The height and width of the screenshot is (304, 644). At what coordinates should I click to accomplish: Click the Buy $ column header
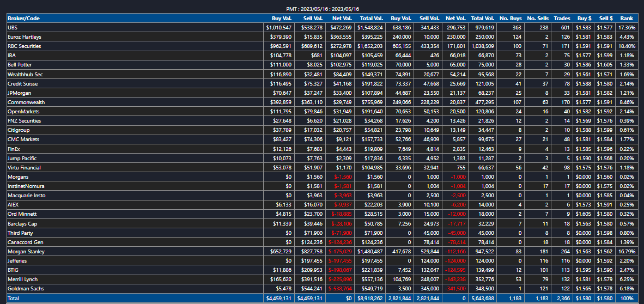click(584, 18)
